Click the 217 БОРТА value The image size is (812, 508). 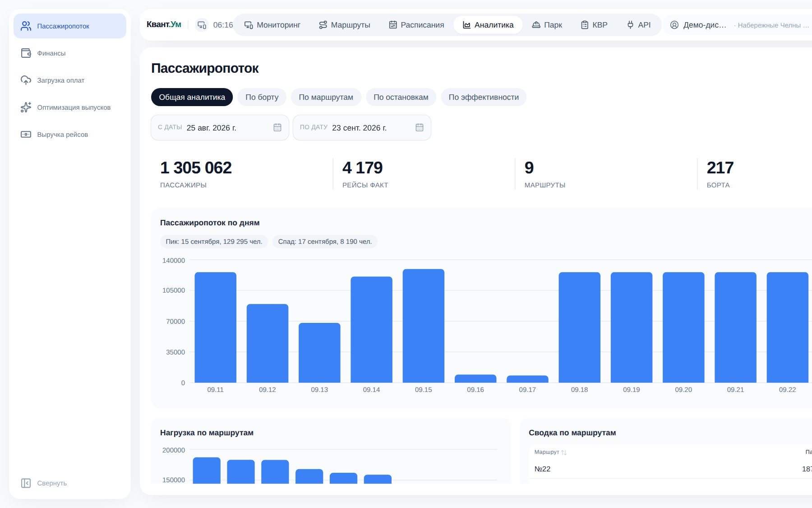[720, 168]
